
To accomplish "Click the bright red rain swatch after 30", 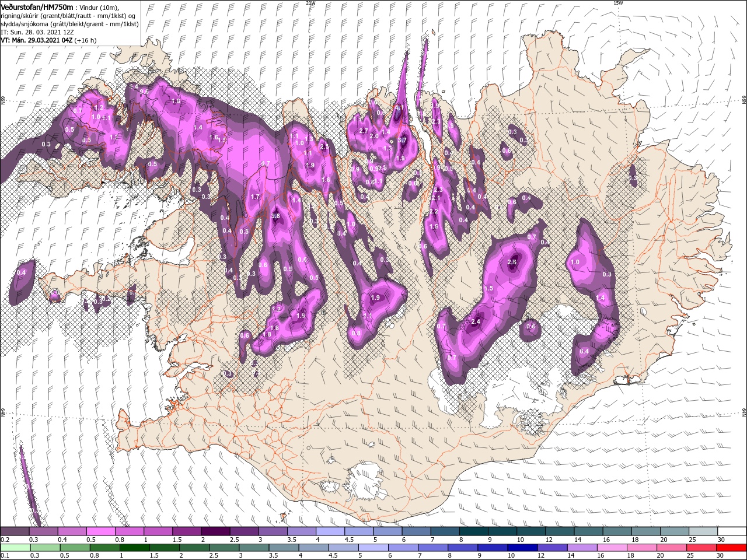I will pyautogui.click(x=732, y=548).
